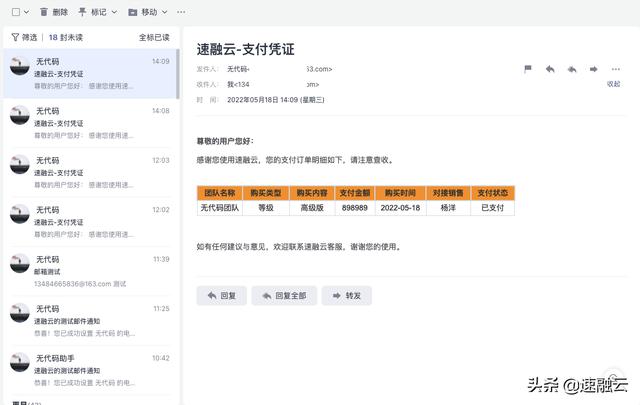Tick the select-all checkbox in toolbar

pyautogui.click(x=16, y=12)
